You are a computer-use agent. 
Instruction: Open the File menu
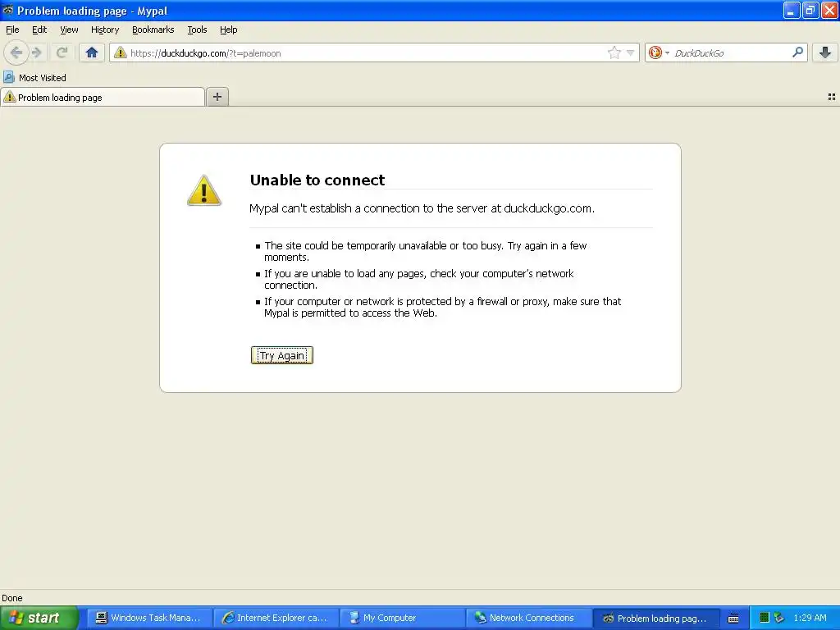tap(12, 30)
